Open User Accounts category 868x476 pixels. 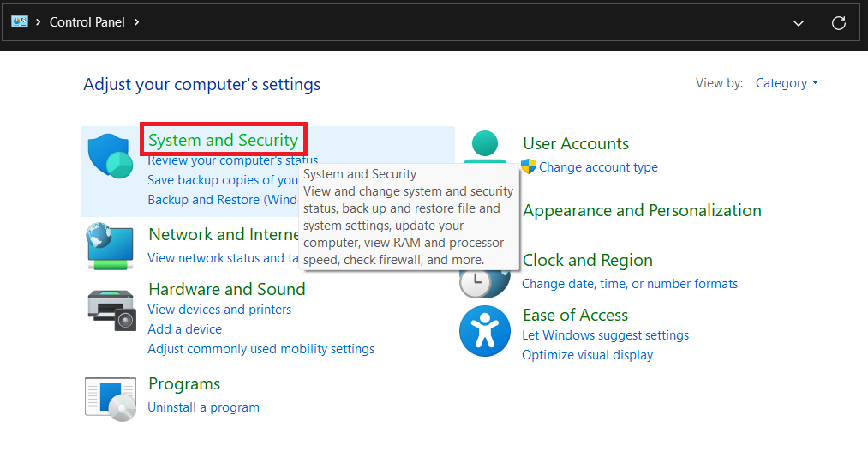pos(576,143)
